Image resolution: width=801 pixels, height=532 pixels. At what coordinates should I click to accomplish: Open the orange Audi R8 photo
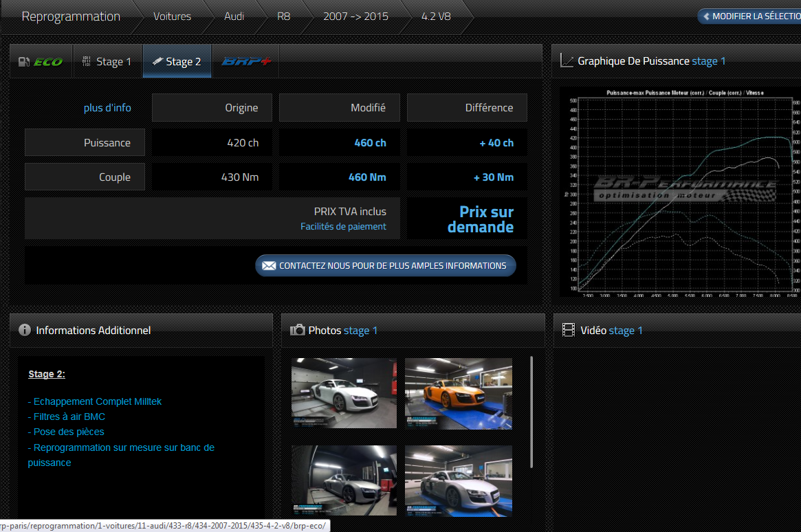tap(459, 393)
